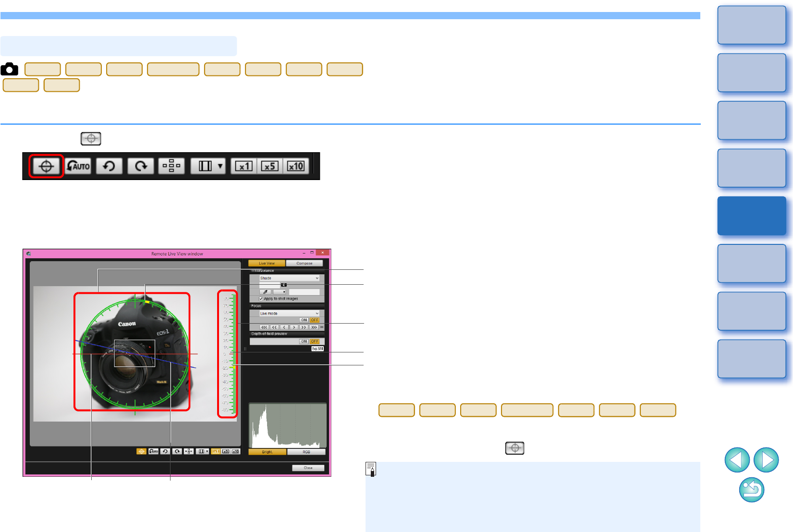Turn Depth-of-field preview OFF

coord(315,341)
